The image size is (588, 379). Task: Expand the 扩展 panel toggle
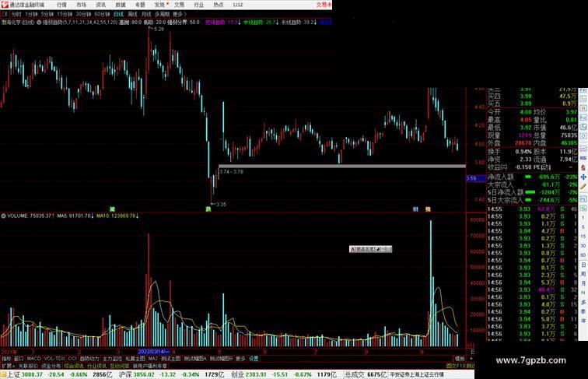[9, 366]
